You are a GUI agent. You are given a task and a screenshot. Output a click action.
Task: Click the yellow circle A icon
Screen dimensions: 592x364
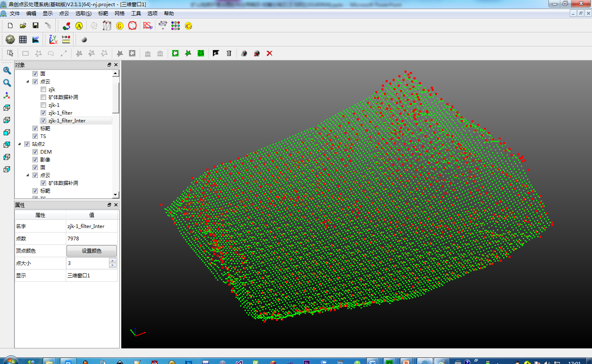point(79,26)
